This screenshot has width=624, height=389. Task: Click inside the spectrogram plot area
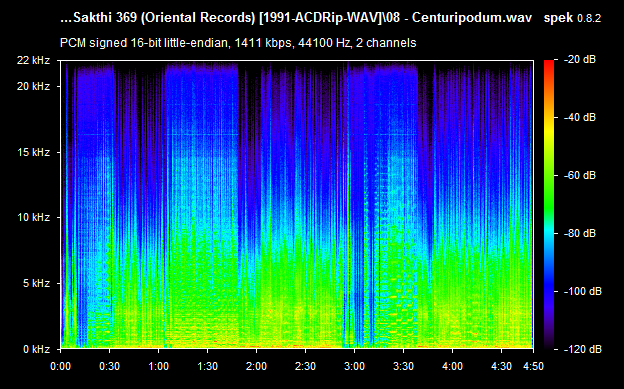click(297, 205)
